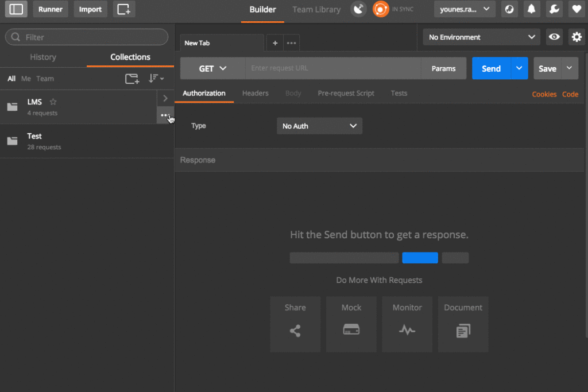Viewport: 588px width, 392px height.
Task: Open the notifications bell
Action: tap(531, 9)
